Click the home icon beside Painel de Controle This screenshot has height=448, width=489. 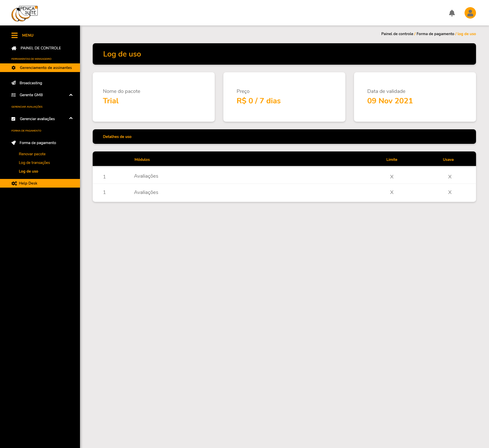point(14,48)
